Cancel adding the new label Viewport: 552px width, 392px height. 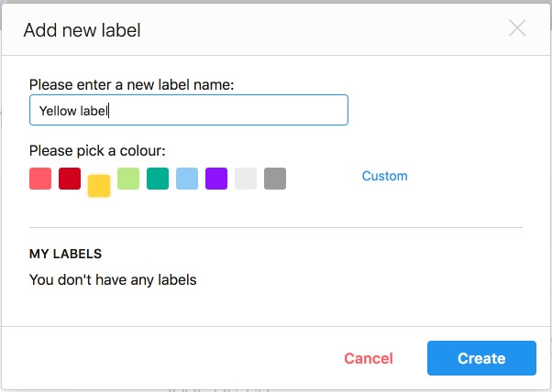[x=369, y=358]
